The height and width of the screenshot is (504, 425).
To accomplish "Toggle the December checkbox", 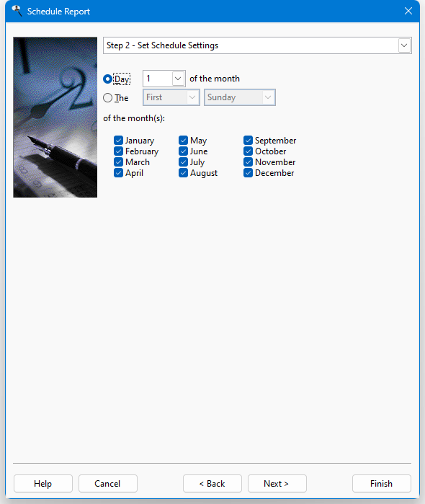I will (248, 173).
